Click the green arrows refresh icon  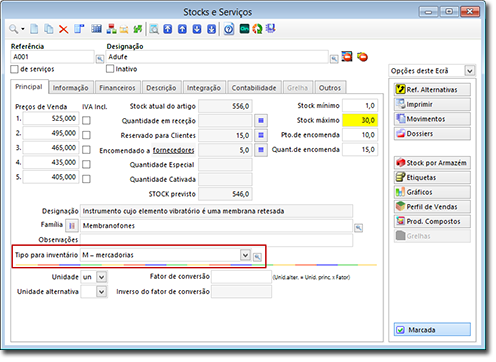click(138, 29)
